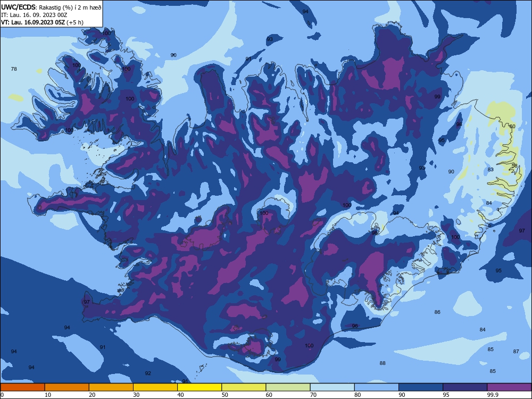Click the legend tick label '99.9'
Screen dimensions: 532x399
(x=492, y=395)
